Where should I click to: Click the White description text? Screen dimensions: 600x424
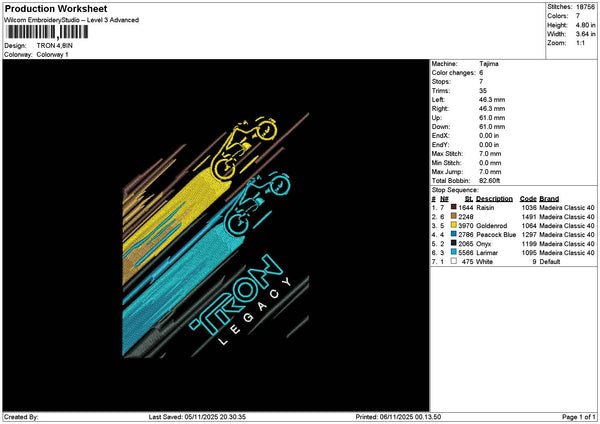[484, 262]
